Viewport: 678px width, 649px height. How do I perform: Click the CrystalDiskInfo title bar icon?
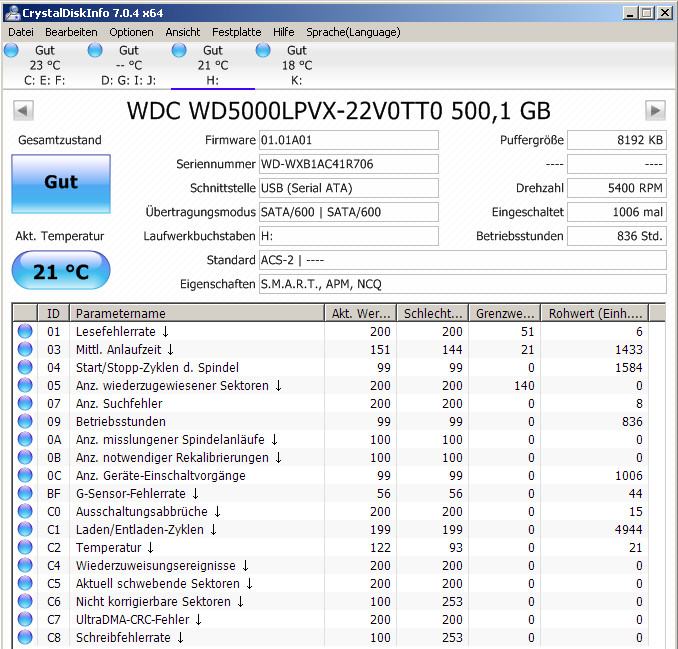pos(13,13)
